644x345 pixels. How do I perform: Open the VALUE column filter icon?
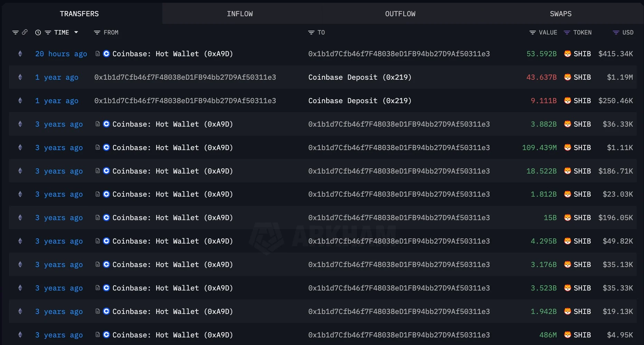[x=532, y=32]
